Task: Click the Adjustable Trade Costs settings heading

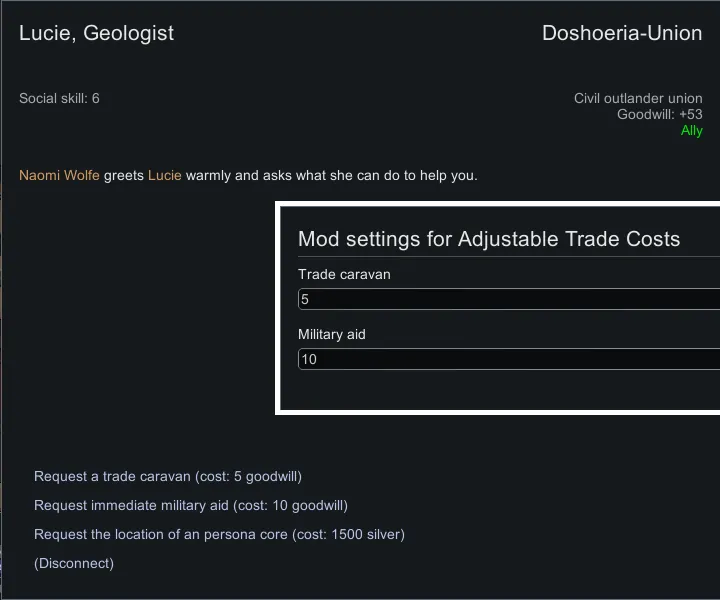Action: (x=488, y=239)
